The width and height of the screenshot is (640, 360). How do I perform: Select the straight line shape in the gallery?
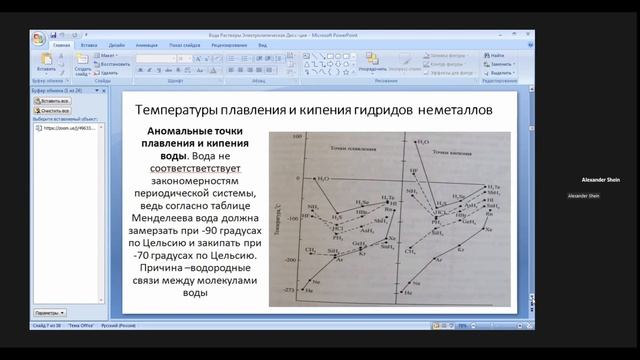coord(315,56)
